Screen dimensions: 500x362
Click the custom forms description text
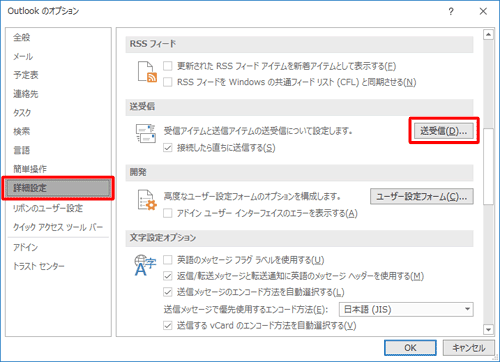click(252, 196)
